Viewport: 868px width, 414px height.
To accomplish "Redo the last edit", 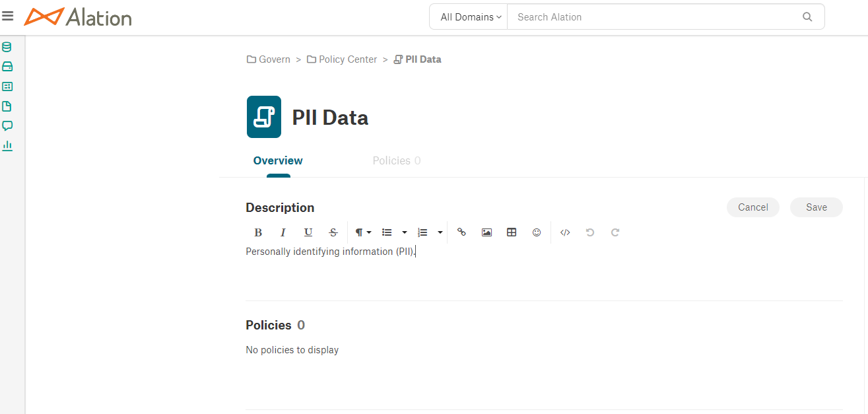I will tap(615, 232).
